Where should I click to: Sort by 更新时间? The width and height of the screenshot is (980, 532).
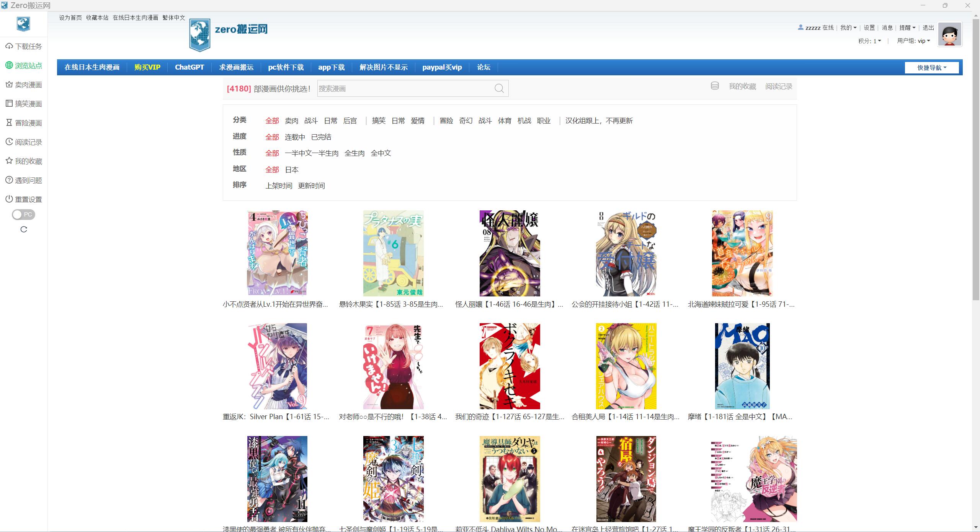[x=311, y=186]
